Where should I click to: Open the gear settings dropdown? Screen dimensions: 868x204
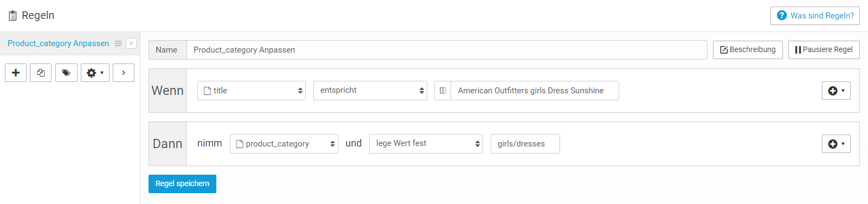pos(95,73)
